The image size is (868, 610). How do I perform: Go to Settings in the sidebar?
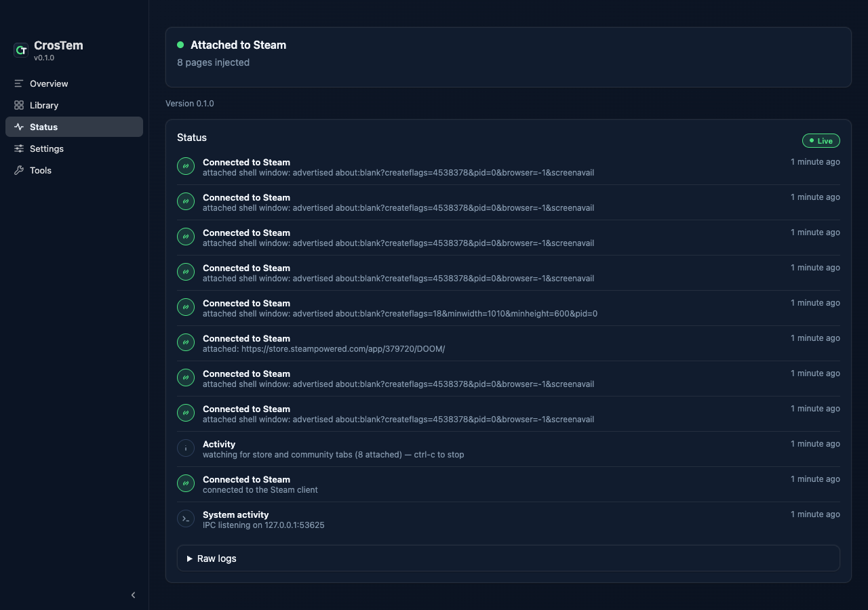click(75, 148)
